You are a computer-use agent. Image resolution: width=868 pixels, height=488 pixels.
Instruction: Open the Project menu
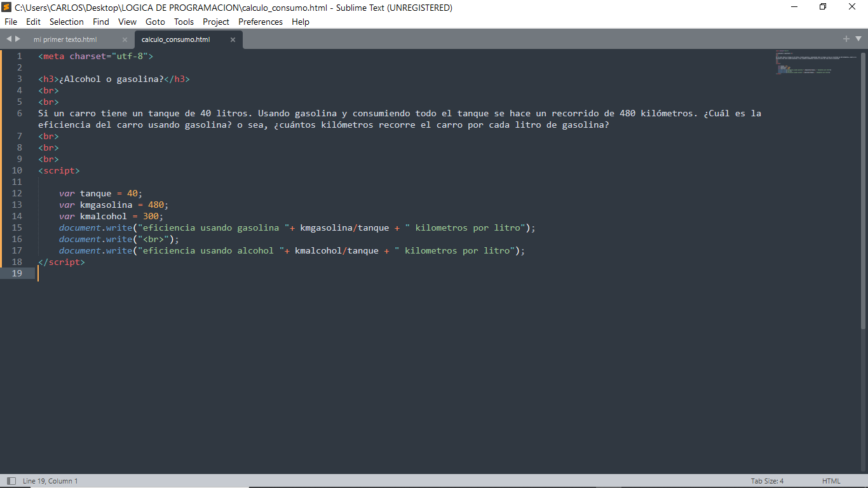coord(216,22)
